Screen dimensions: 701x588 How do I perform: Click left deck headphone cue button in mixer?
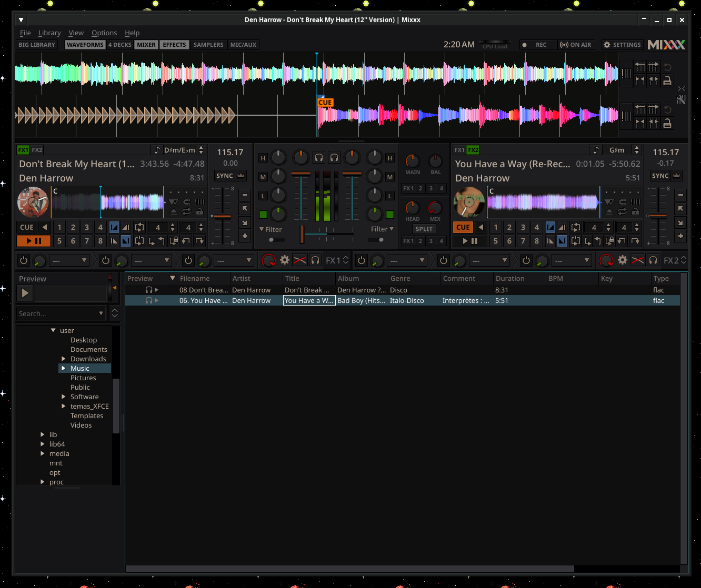click(319, 157)
